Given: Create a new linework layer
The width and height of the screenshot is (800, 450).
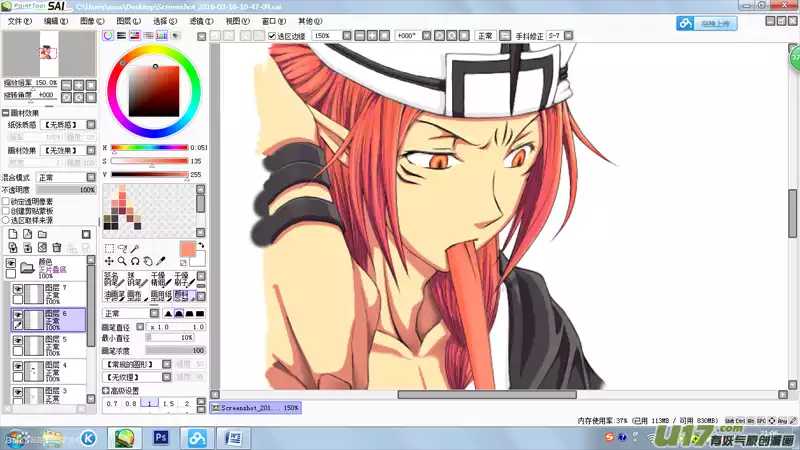Looking at the screenshot, I should [x=28, y=234].
